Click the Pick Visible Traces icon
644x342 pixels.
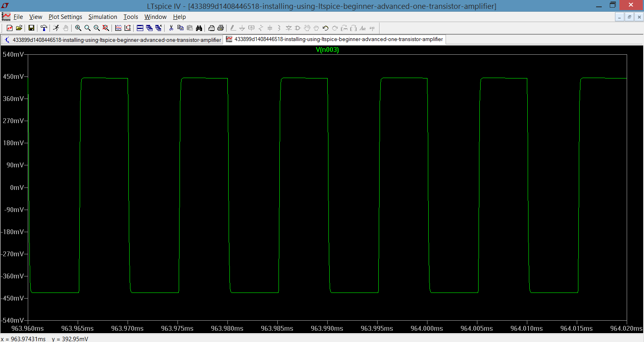[x=118, y=28]
